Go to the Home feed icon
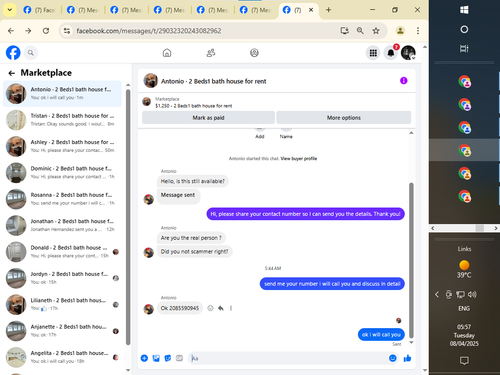This screenshot has width=500, height=375. 167,53
